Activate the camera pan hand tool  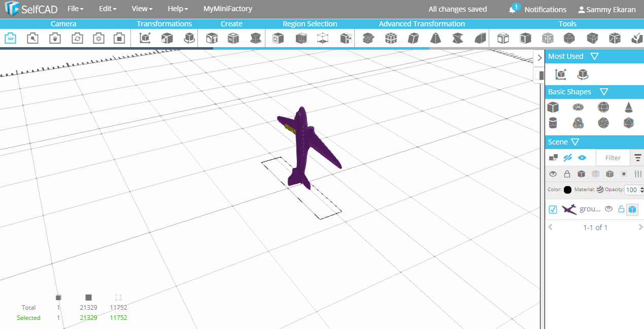click(x=55, y=38)
